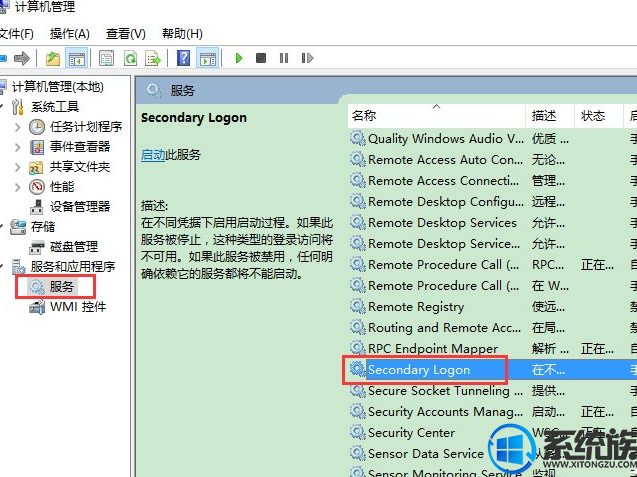The image size is (637, 477).
Task: Open the 操作(A) menu
Action: pyautogui.click(x=69, y=33)
